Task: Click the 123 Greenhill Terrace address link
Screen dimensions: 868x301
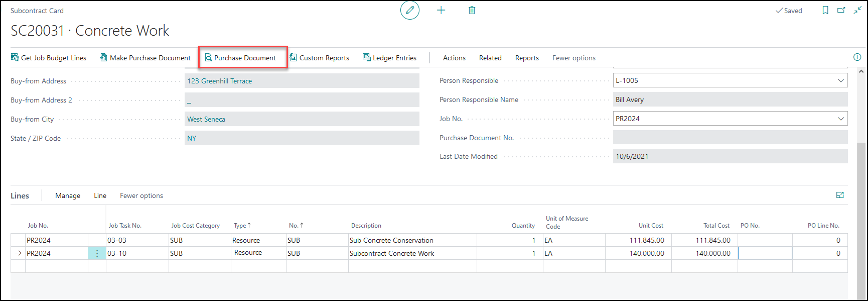Action: 219,81
